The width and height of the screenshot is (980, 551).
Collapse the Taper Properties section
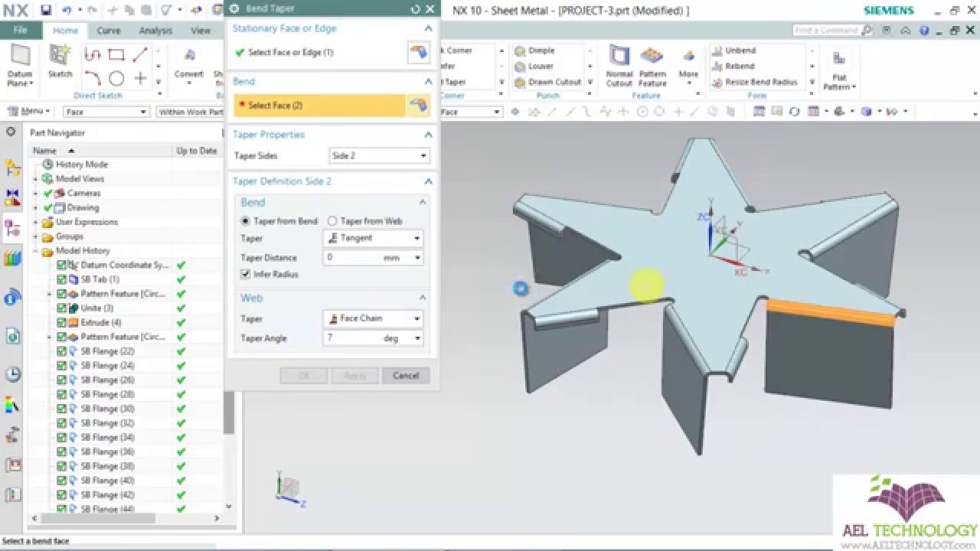(428, 135)
